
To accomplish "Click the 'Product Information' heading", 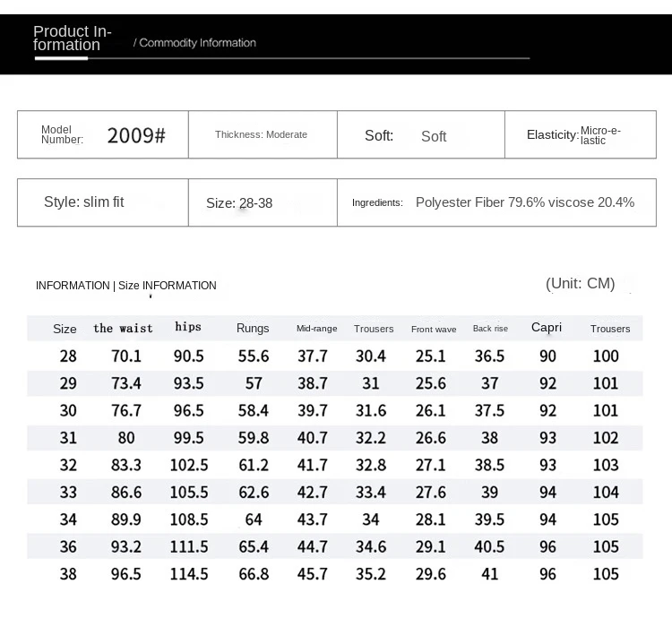I will tap(72, 39).
